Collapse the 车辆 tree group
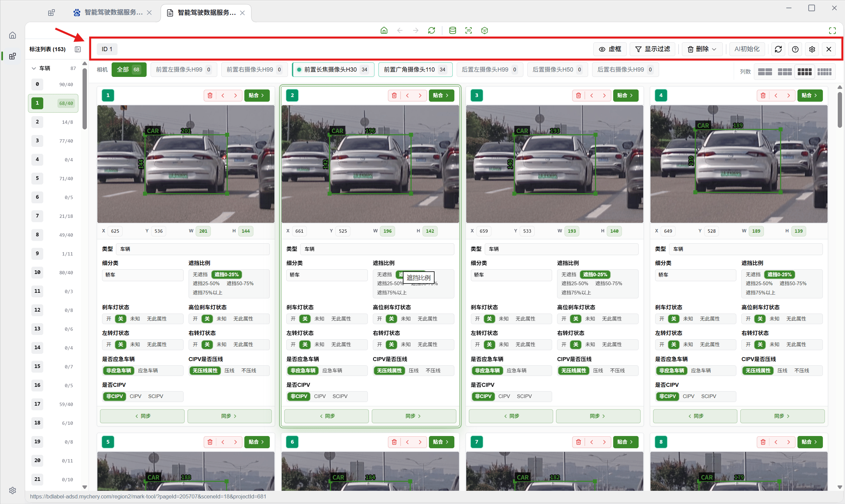Image resolution: width=845 pixels, height=504 pixels. click(34, 68)
